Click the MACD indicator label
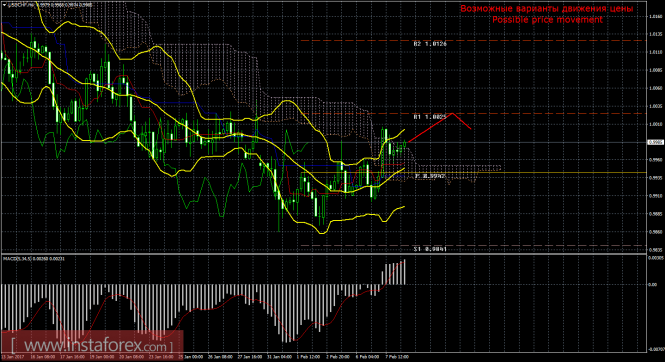 [x=34, y=258]
